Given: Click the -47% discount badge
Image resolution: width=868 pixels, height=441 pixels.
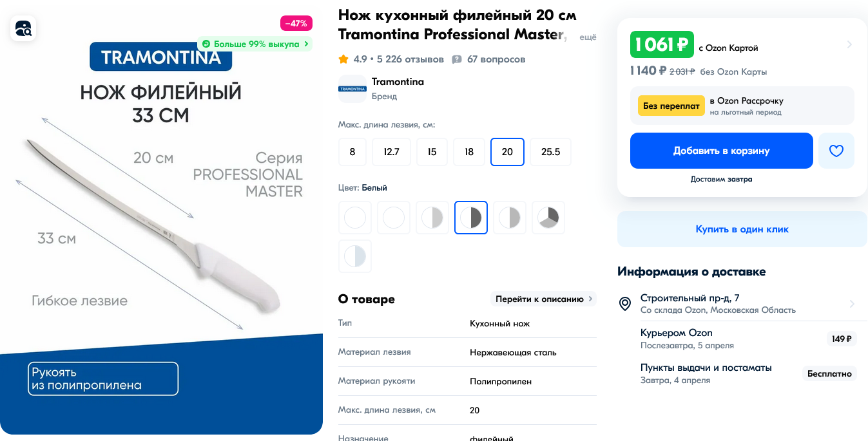Looking at the screenshot, I should [296, 23].
